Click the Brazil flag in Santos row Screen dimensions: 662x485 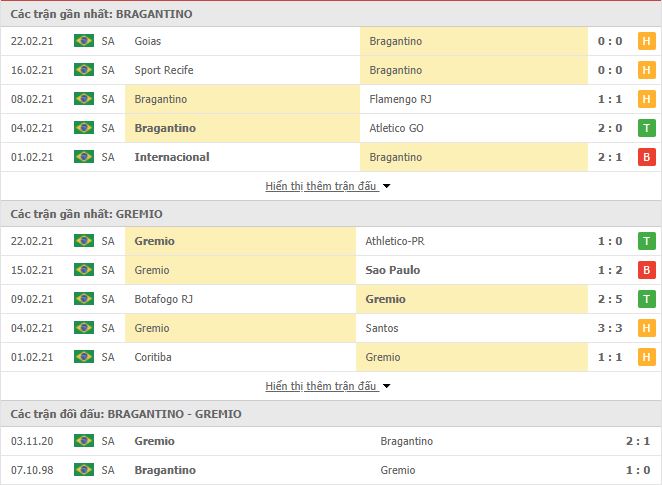pos(84,328)
